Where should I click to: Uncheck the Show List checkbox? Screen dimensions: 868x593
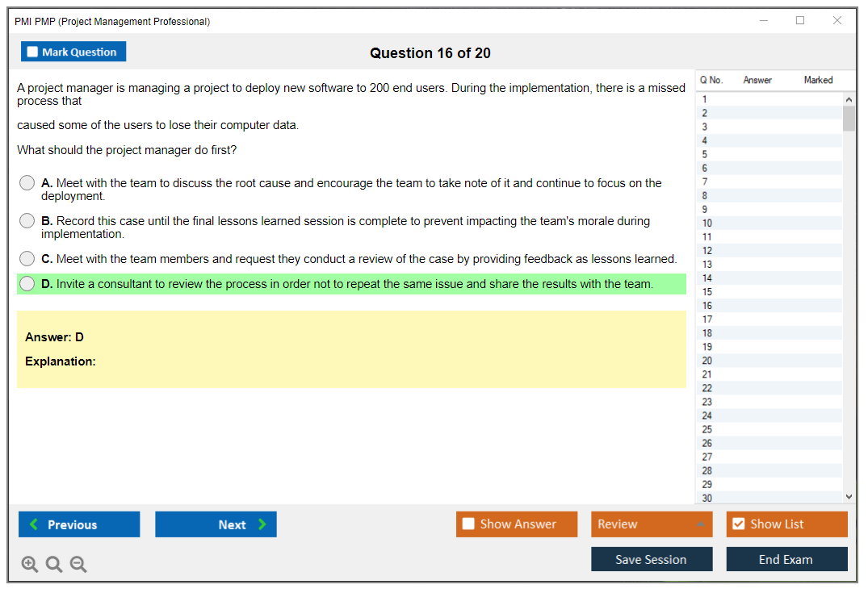click(x=738, y=524)
